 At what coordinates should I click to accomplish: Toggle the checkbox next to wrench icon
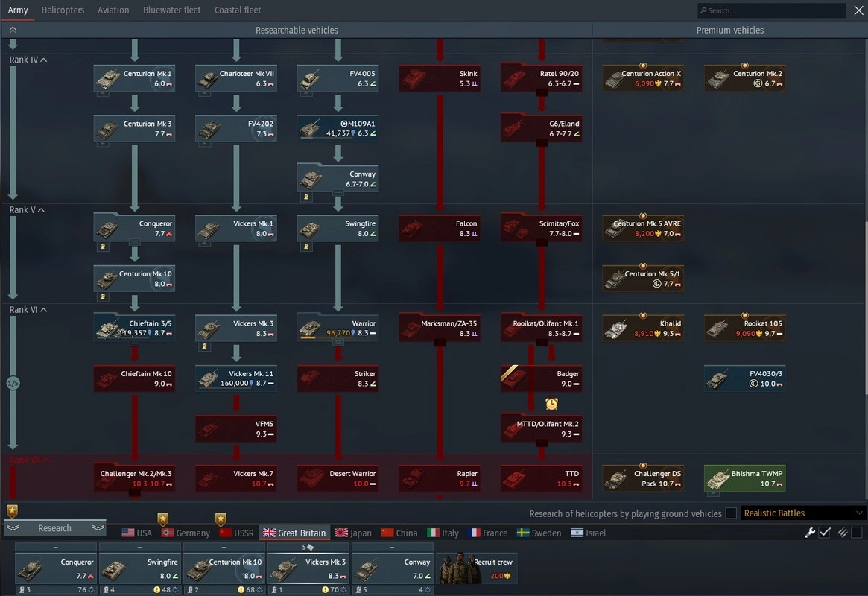pyautogui.click(x=825, y=533)
